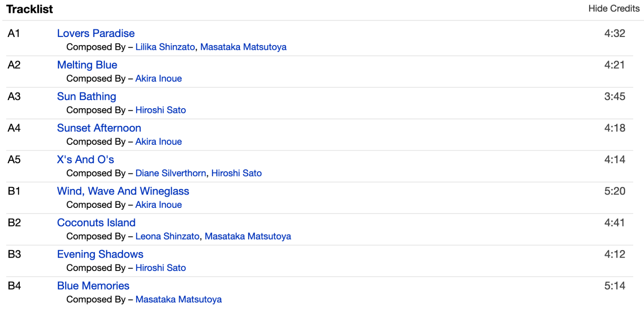644x314 pixels.
Task: Visit Leona Shinzato's artist page
Action: tap(167, 236)
